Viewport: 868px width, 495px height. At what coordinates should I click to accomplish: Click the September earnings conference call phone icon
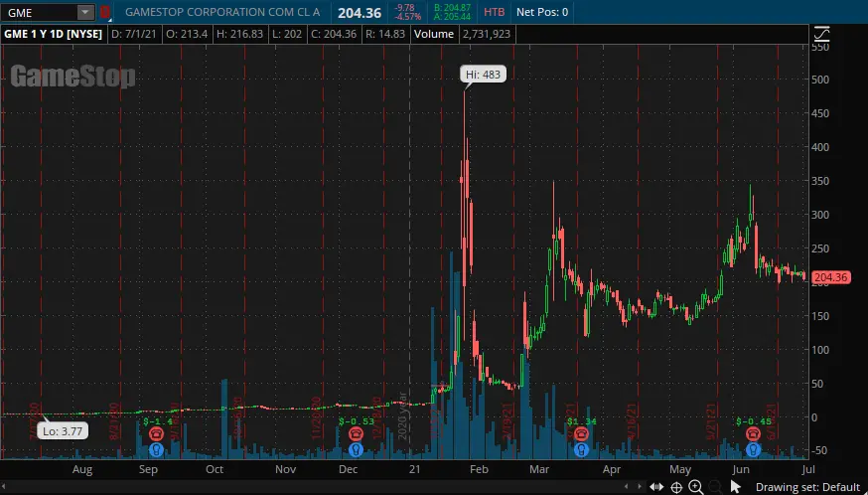pos(156,433)
